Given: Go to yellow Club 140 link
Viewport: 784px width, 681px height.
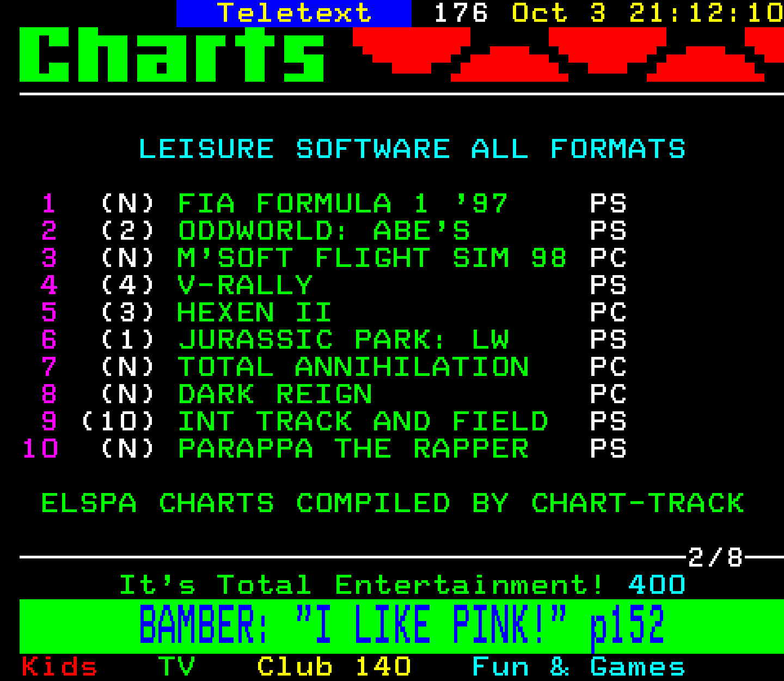Looking at the screenshot, I should (x=334, y=667).
